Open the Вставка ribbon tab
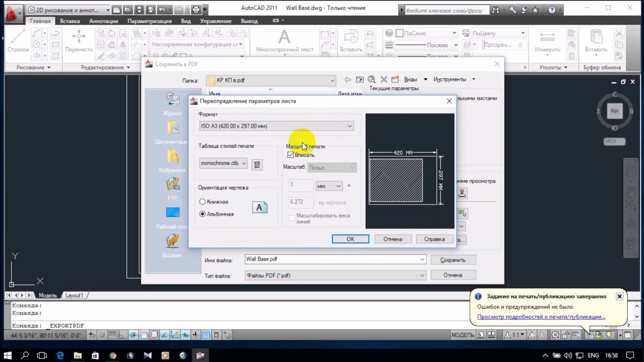This screenshot has width=644, height=362. 70,21
